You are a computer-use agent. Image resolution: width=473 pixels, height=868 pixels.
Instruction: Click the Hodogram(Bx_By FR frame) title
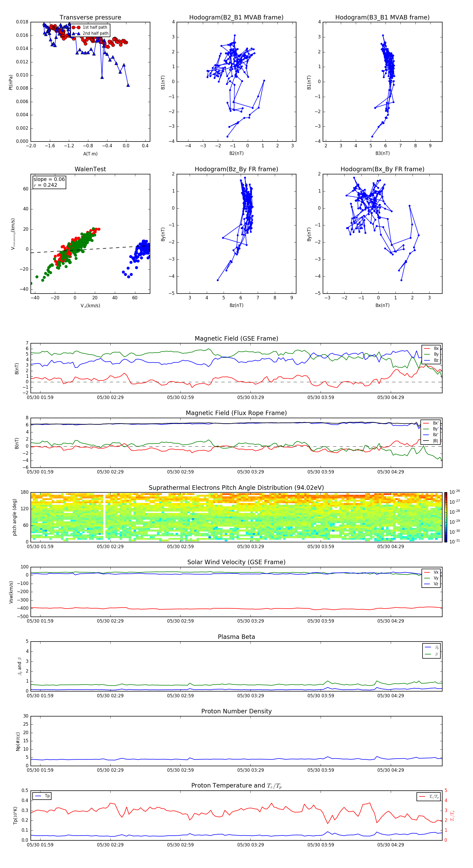[x=382, y=169]
